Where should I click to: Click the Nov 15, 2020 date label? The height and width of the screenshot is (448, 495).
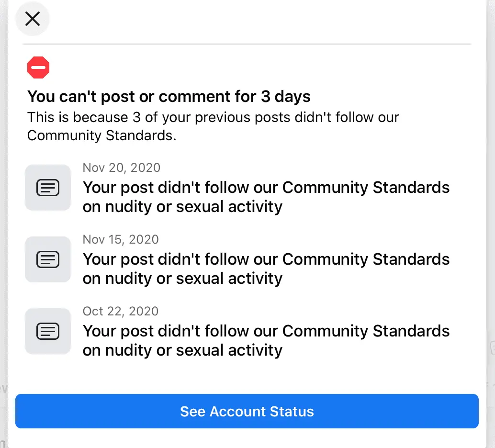[x=122, y=239]
